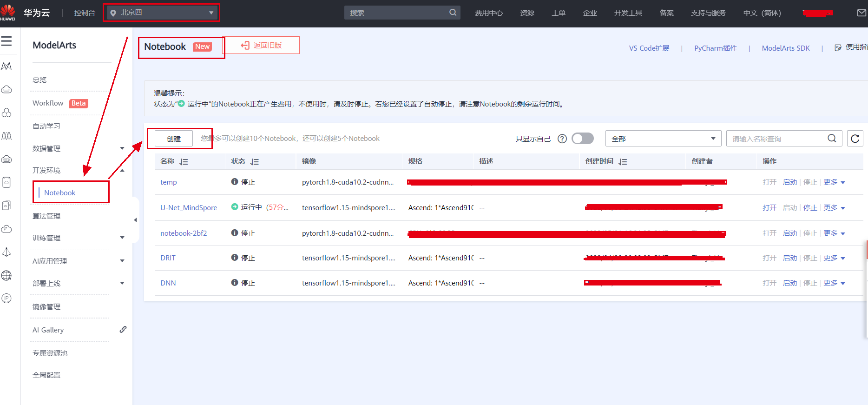Click the magnifier in the name query box
868x405 pixels.
coord(832,138)
